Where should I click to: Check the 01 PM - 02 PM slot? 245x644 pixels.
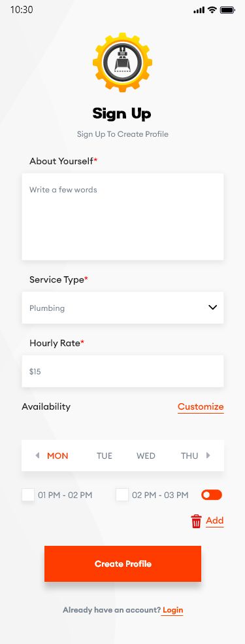[28, 495]
